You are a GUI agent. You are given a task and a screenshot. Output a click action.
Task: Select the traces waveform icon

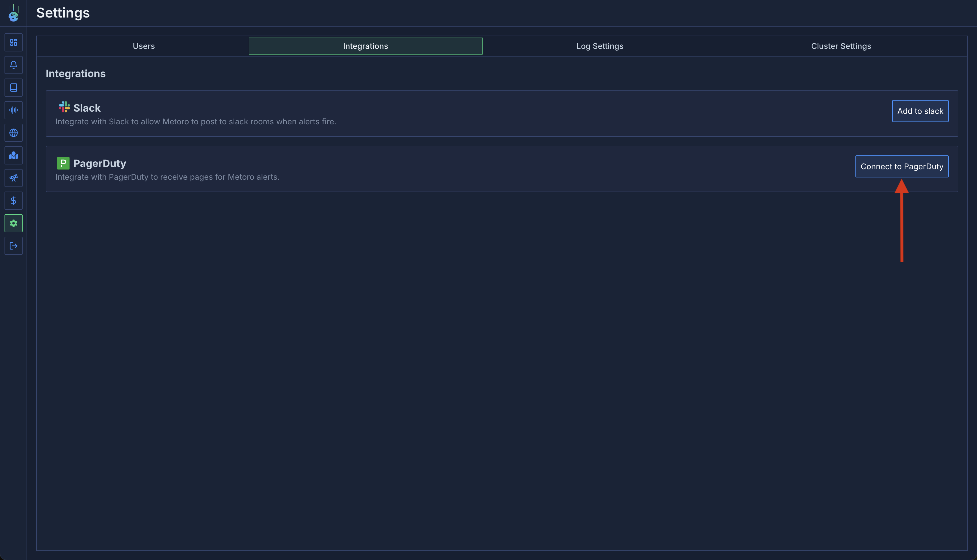[x=14, y=110]
